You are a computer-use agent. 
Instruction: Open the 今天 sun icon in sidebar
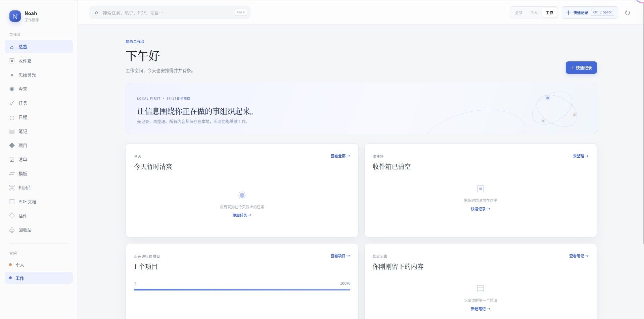(x=12, y=89)
